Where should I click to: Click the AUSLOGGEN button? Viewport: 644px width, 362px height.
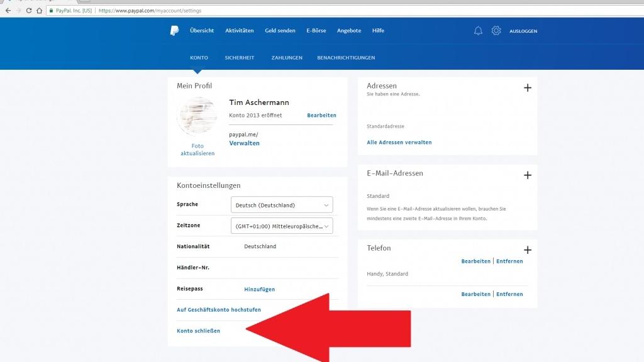tap(523, 31)
